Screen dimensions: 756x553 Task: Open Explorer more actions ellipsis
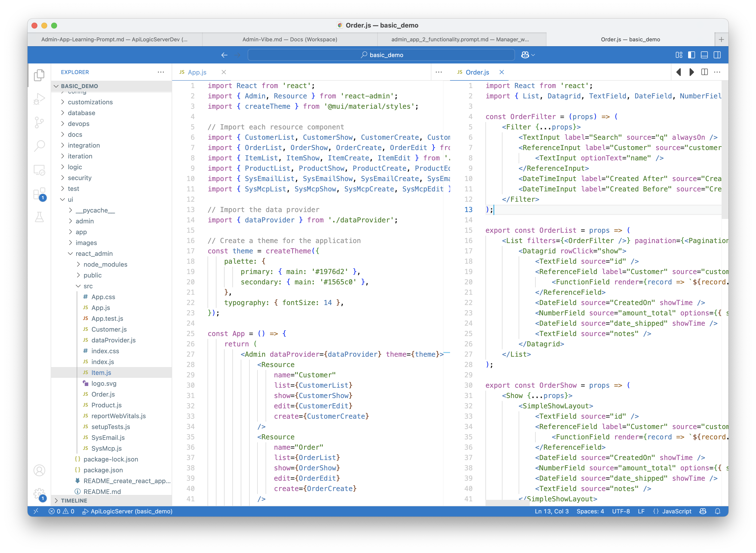pyautogui.click(x=161, y=72)
